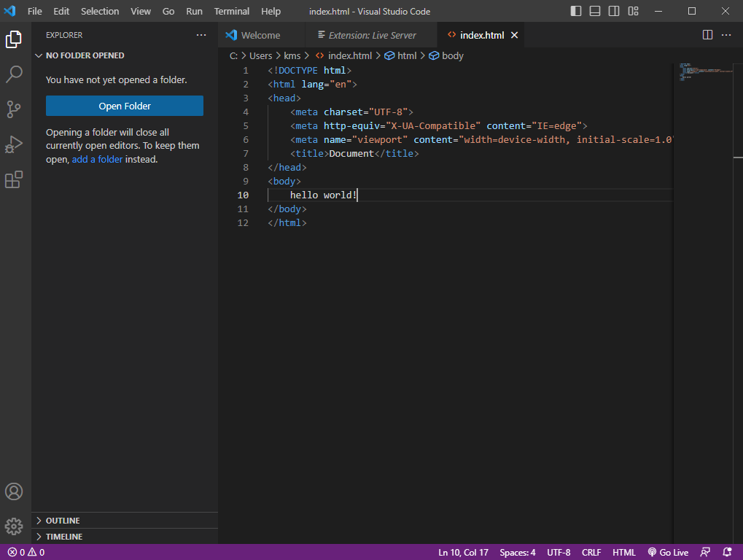Open the Run menu
This screenshot has width=743, height=560.
[194, 11]
